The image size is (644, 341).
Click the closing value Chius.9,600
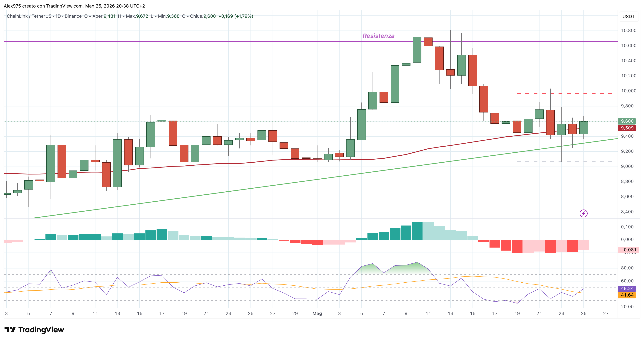(x=203, y=16)
